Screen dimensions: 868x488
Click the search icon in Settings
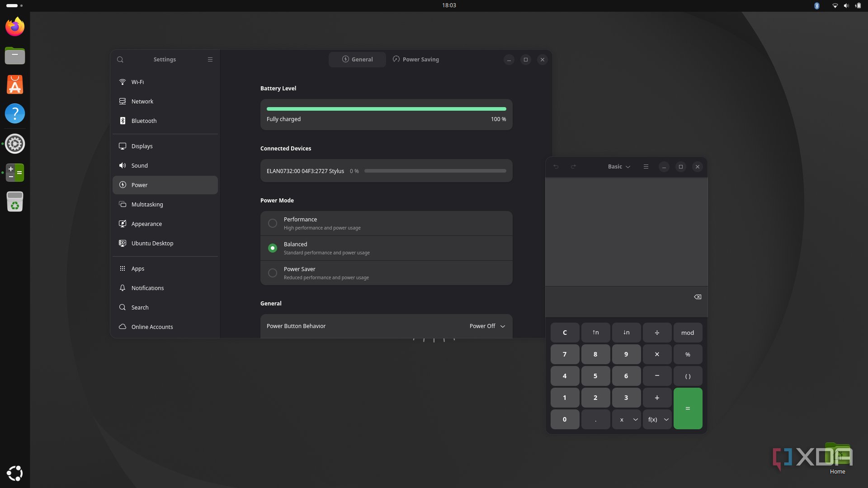click(x=120, y=60)
